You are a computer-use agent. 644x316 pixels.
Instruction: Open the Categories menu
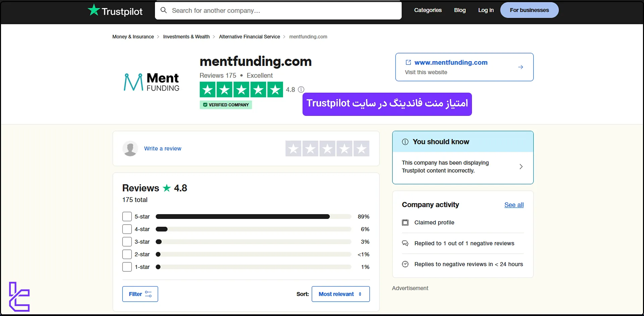(428, 10)
